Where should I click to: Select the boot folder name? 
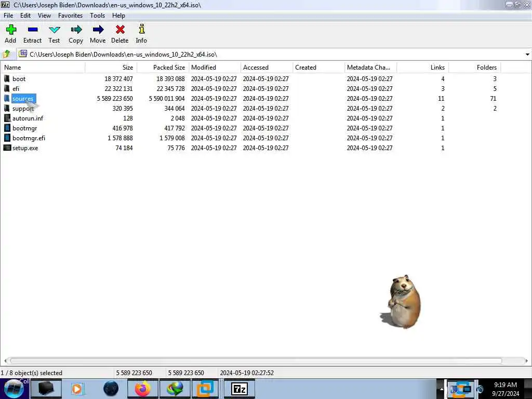pyautogui.click(x=19, y=79)
